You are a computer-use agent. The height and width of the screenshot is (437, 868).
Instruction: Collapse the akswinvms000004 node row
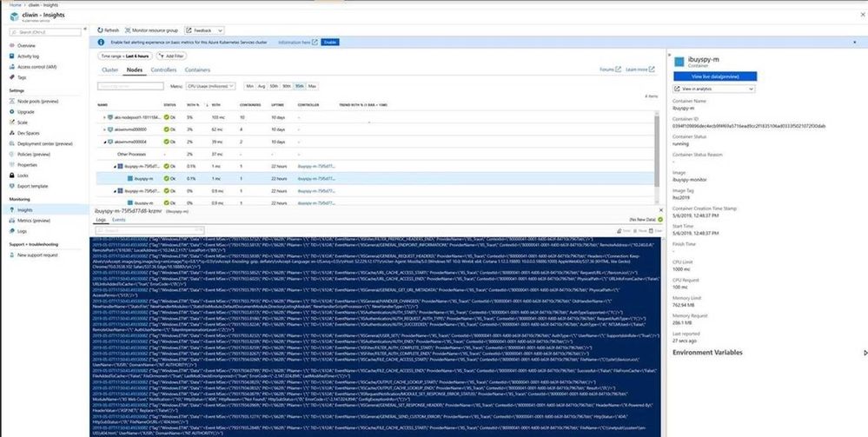(x=104, y=142)
